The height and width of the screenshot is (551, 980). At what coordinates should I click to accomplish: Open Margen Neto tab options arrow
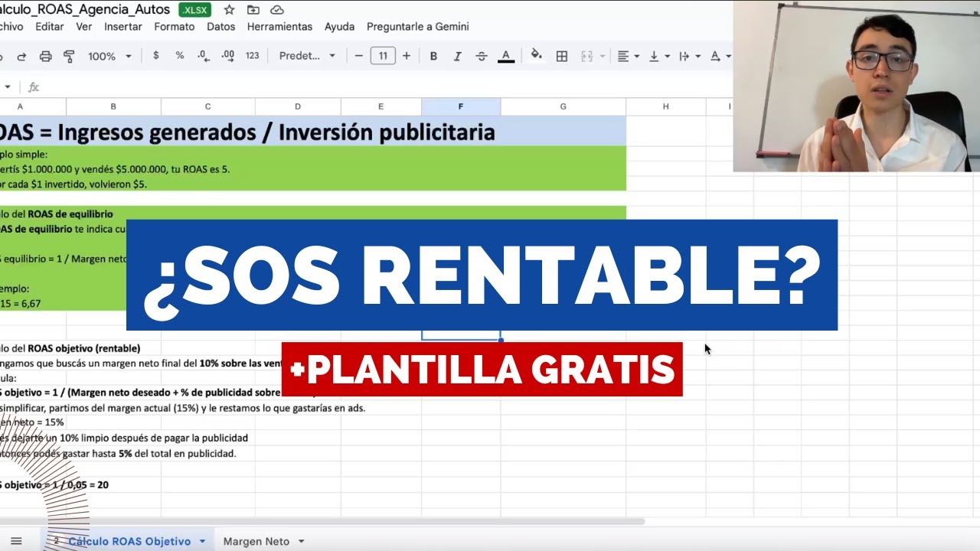(x=301, y=541)
